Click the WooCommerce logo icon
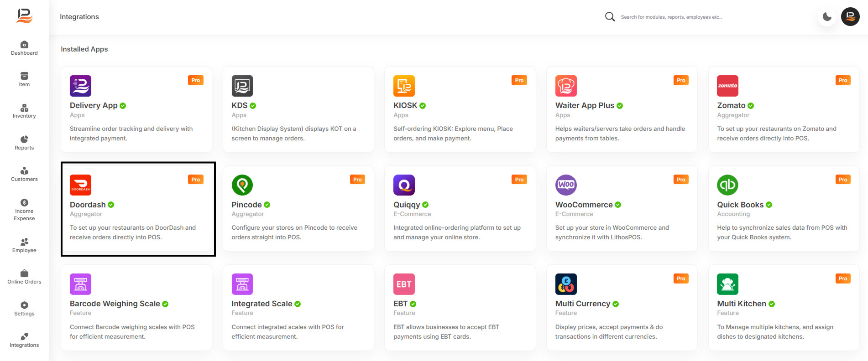The width and height of the screenshot is (868, 361). coord(566,185)
